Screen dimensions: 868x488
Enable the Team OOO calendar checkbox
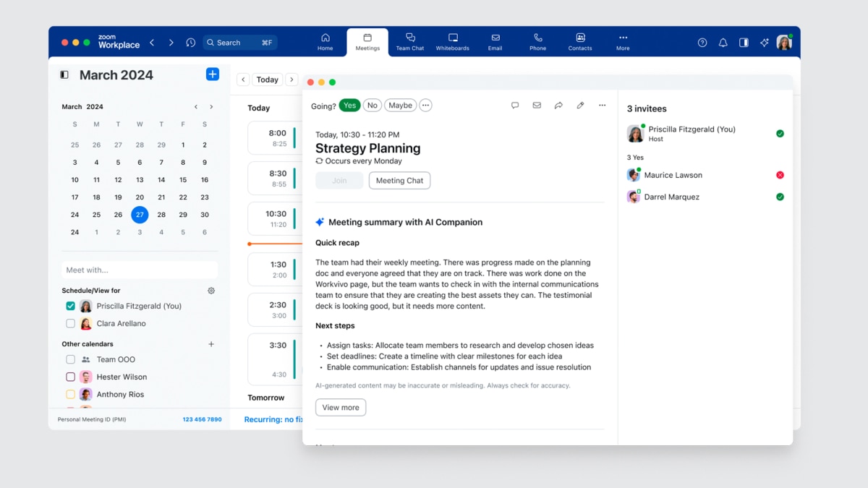70,359
